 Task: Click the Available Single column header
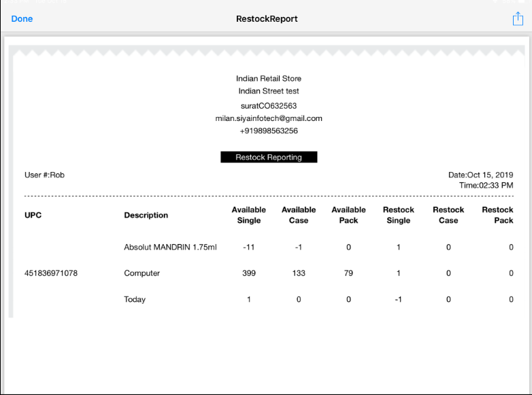point(248,215)
